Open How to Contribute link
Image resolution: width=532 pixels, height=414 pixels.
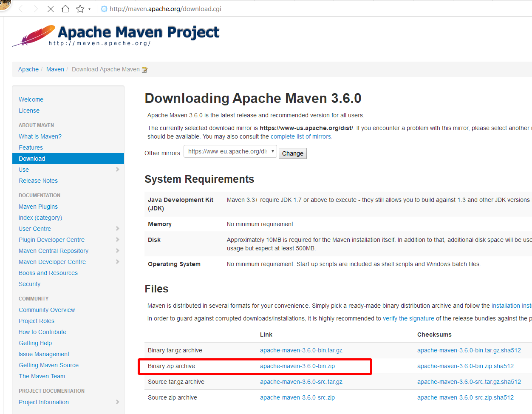coord(42,332)
